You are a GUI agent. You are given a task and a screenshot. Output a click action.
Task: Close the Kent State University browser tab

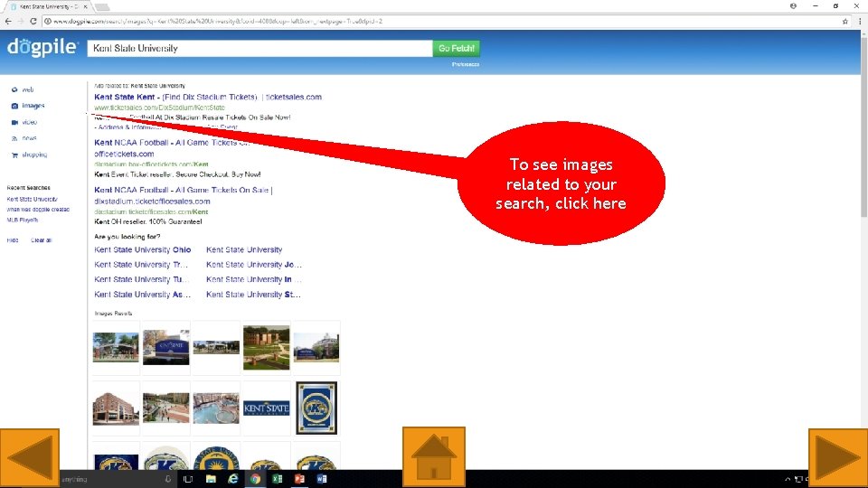[x=85, y=6]
